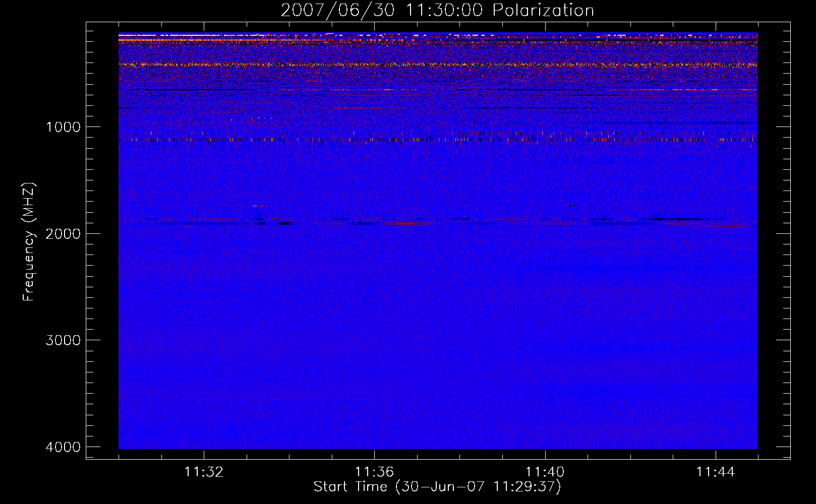Click the plot title '2007/06/30 11:30:00 Polarization'

click(x=437, y=11)
